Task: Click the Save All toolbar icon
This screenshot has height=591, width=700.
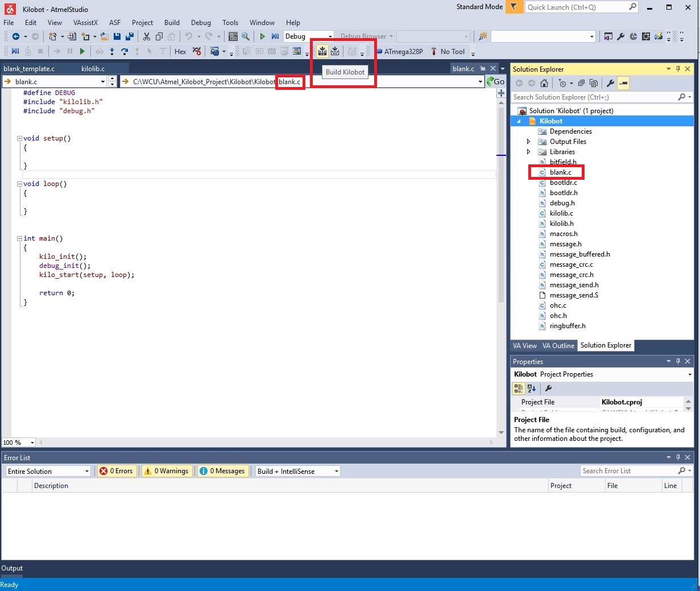Action: coord(129,36)
